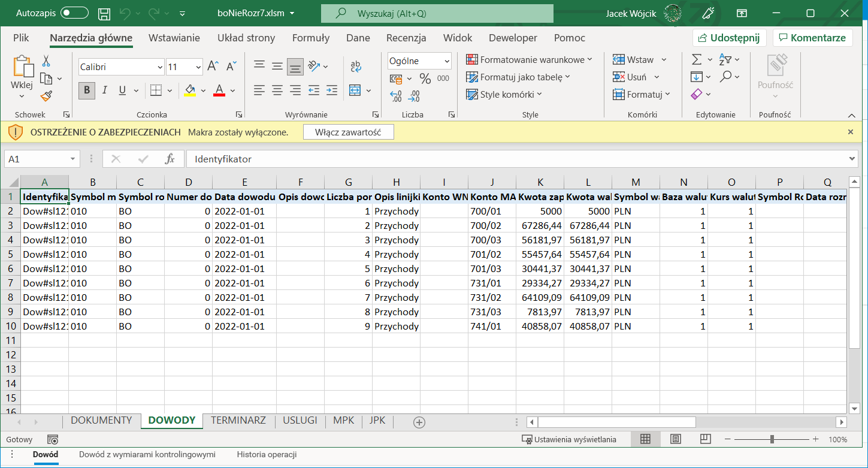Toggle italic formatting button
Screen dimensions: 868x468
point(105,90)
